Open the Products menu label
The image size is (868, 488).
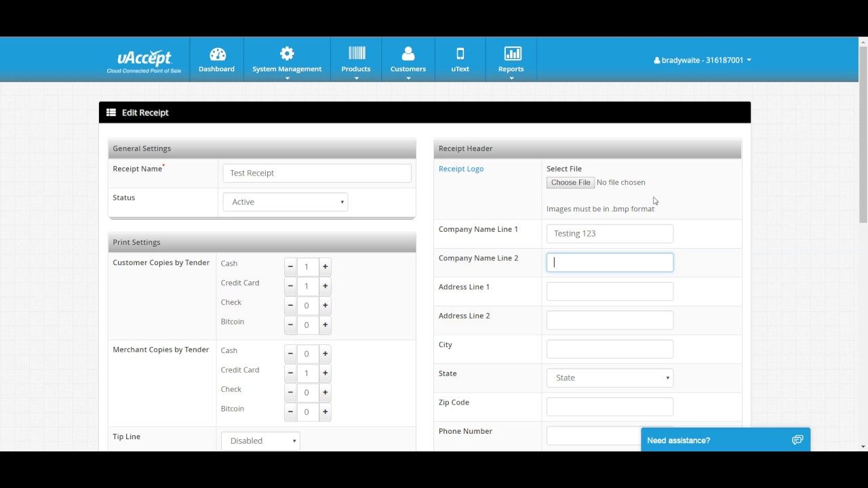click(356, 69)
